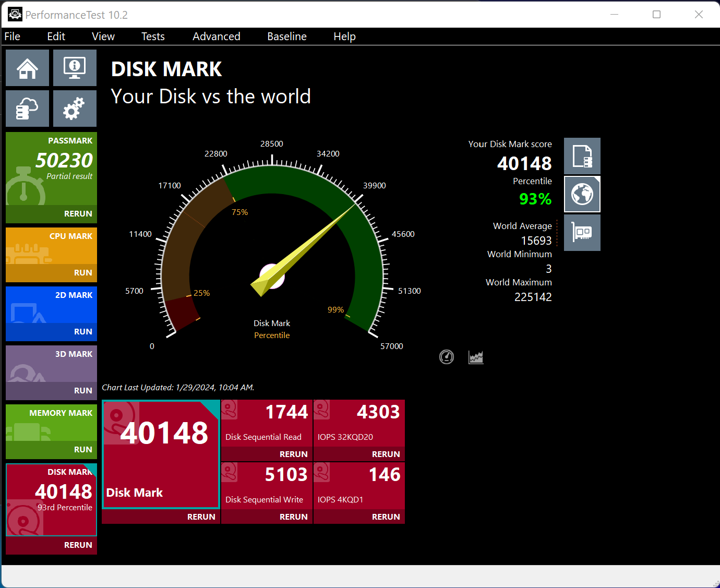This screenshot has height=588, width=720.
Task: Open the System Information monitor icon
Action: 75,68
